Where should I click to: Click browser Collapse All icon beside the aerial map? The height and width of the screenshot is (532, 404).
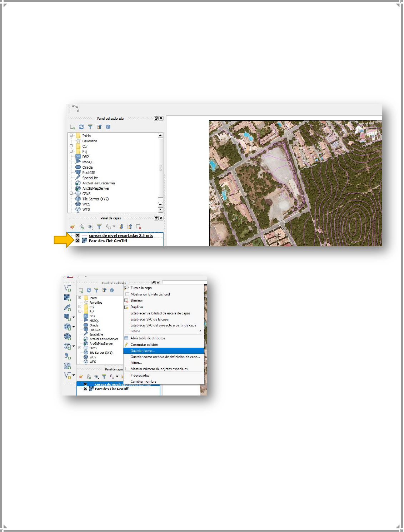(x=99, y=127)
